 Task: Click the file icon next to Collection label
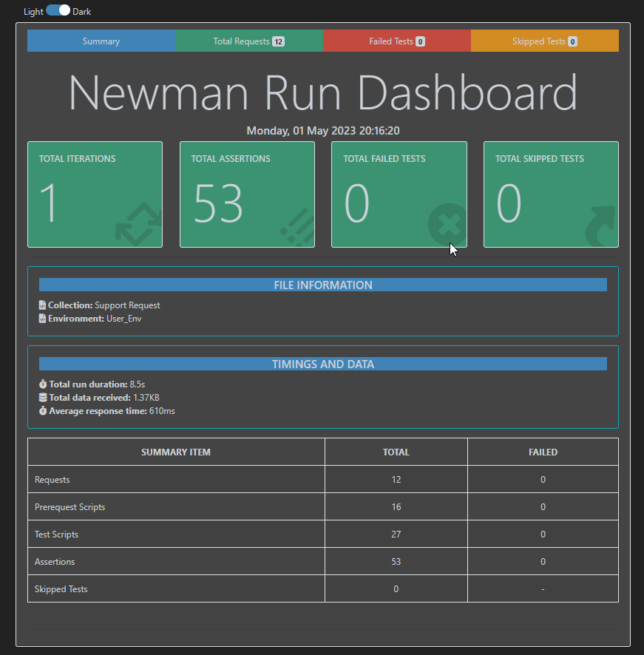click(x=41, y=305)
